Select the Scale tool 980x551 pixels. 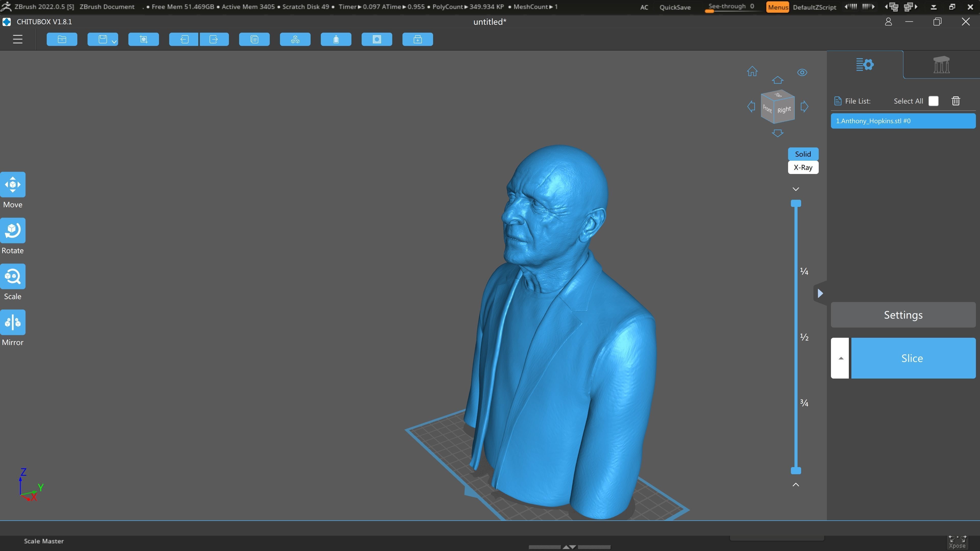tap(13, 277)
